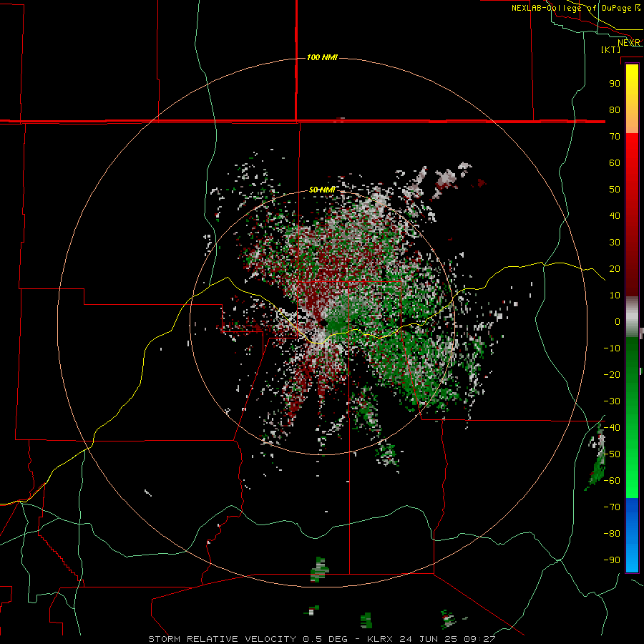Click the blue bottom segment of color bar
Screen dimensions: 644x644
[x=632, y=535]
